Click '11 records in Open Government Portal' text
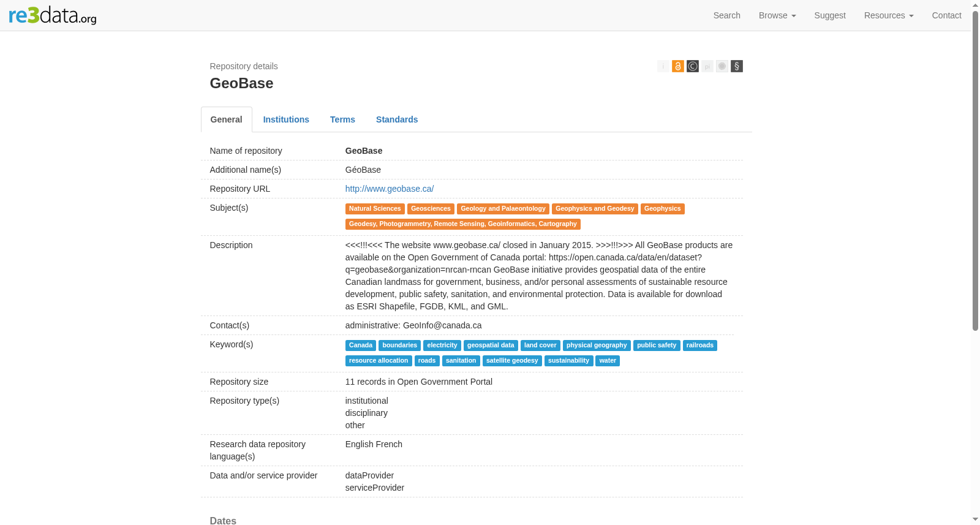Image resolution: width=980 pixels, height=525 pixels. (x=419, y=382)
